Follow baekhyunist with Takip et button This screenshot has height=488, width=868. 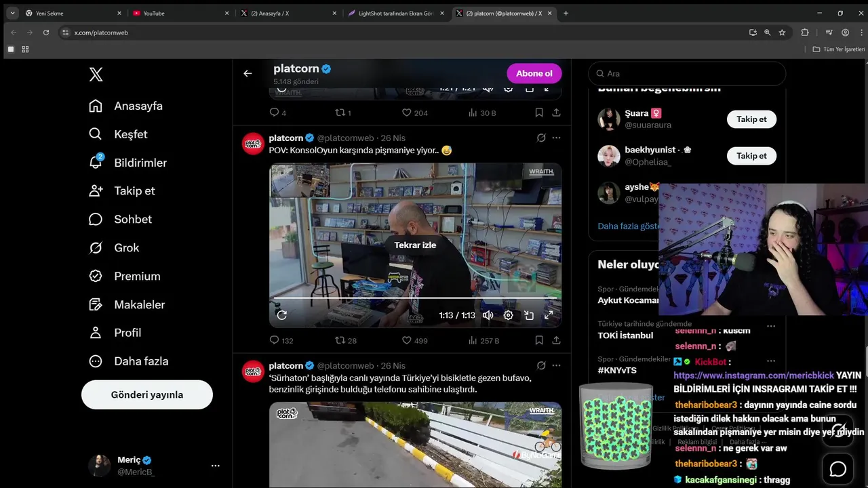(x=751, y=156)
